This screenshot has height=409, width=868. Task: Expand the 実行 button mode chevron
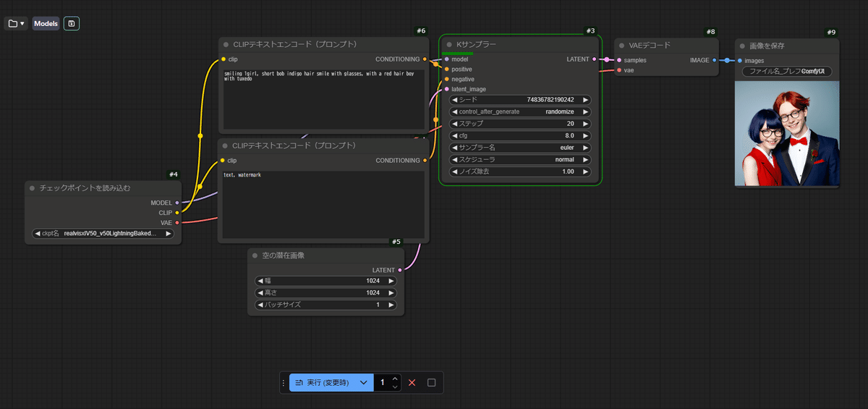pyautogui.click(x=364, y=382)
